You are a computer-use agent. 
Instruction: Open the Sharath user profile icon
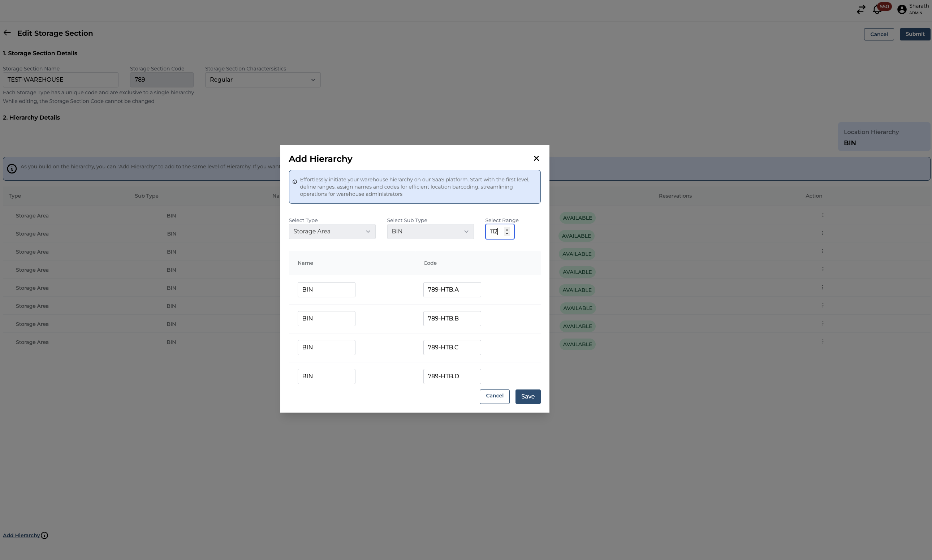[902, 10]
